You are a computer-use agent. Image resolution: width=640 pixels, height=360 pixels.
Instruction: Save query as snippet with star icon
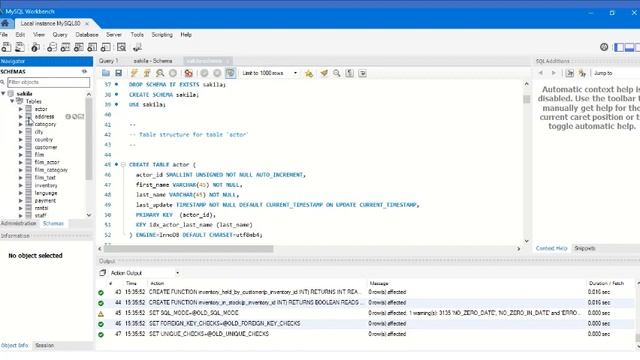point(309,73)
